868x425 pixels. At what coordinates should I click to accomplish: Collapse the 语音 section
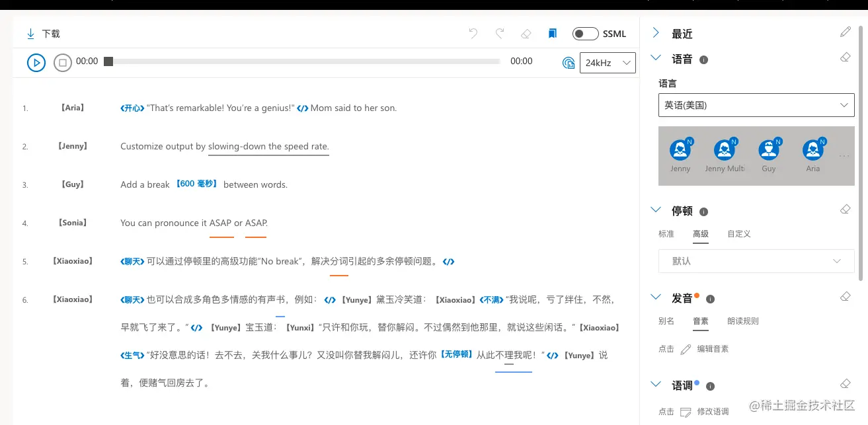click(656, 58)
